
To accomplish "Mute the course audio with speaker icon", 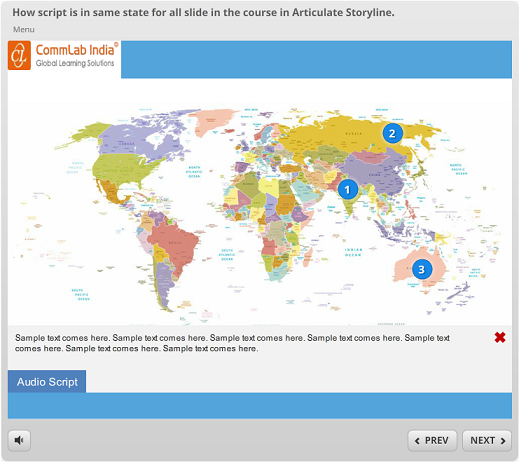I will [x=19, y=440].
